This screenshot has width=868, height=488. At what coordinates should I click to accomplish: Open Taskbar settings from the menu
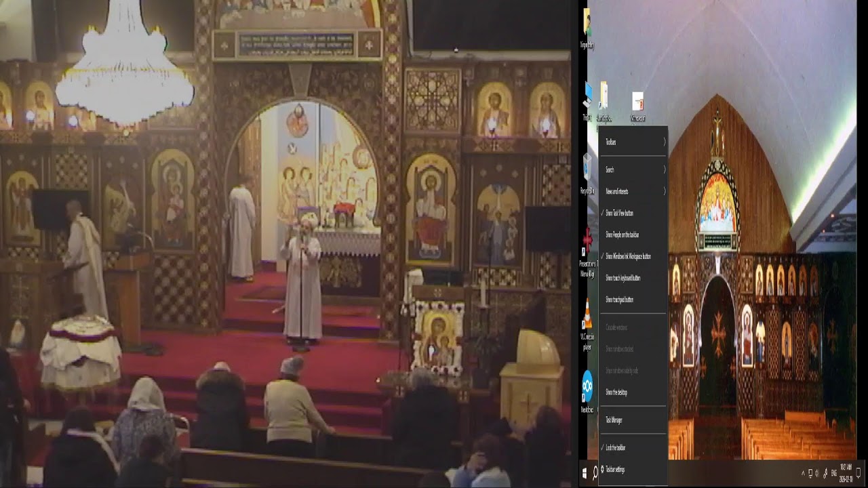tap(633, 469)
